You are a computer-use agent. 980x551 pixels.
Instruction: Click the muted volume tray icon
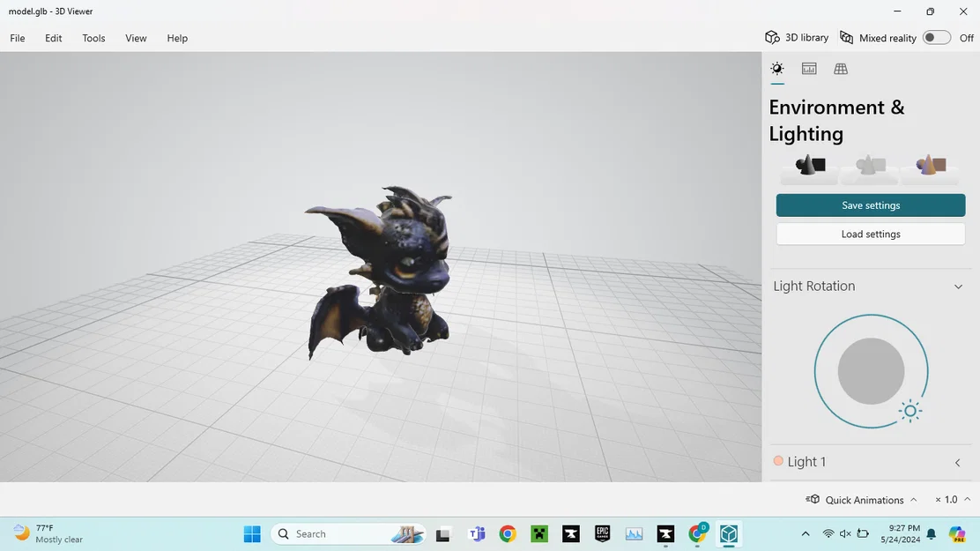(845, 534)
